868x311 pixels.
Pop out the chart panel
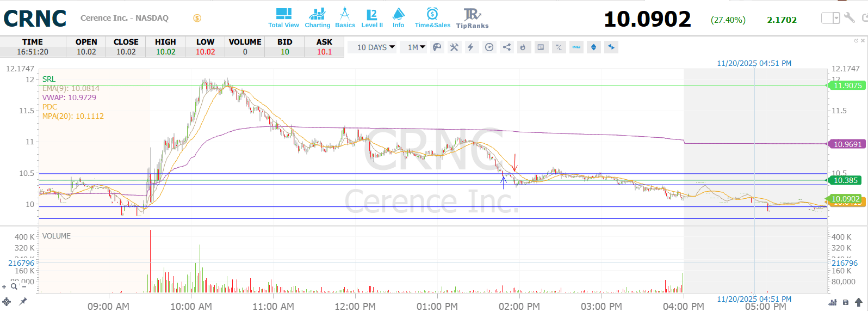coord(856,40)
